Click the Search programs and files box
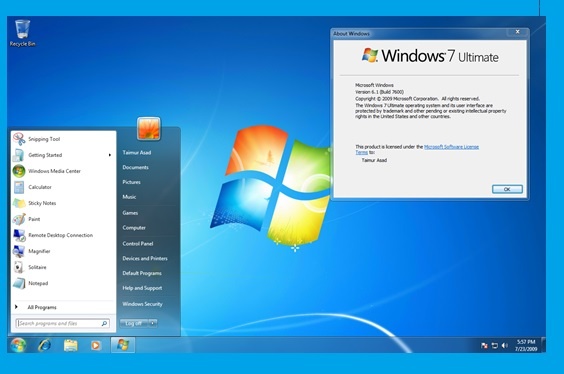This screenshot has height=374, width=564. (63, 323)
